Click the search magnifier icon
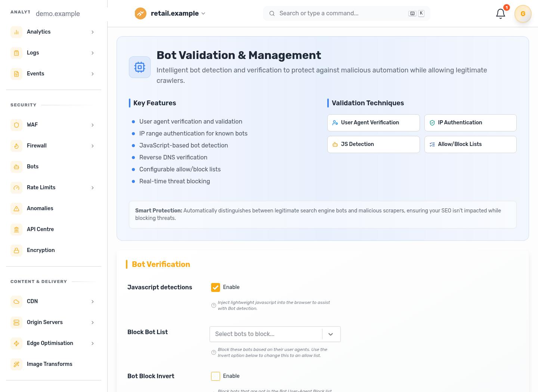Viewport: 538px width, 392px height. click(x=272, y=13)
